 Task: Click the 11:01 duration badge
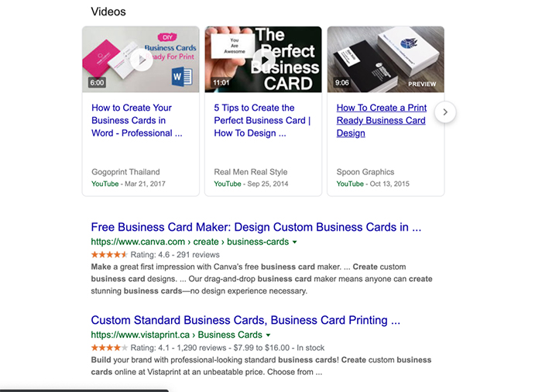(221, 82)
